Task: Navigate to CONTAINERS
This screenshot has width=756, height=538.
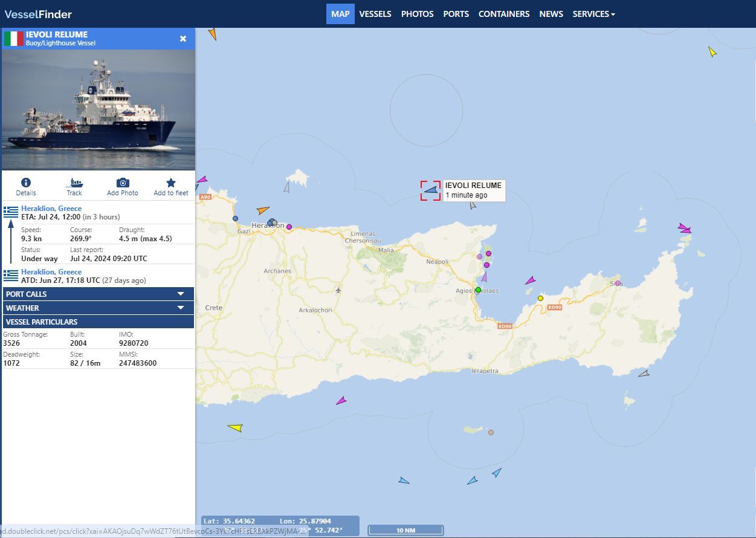Action: [504, 14]
